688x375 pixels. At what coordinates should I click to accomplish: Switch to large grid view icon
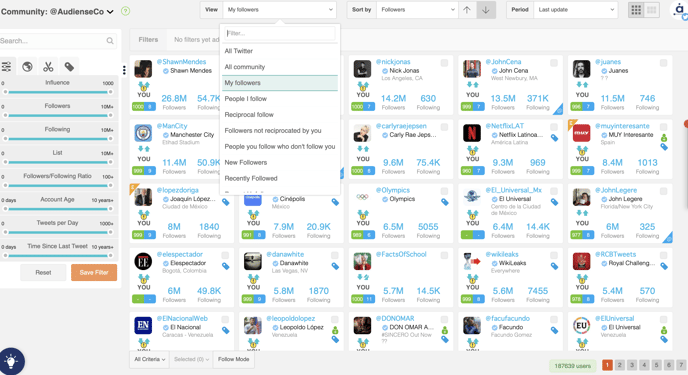click(636, 10)
